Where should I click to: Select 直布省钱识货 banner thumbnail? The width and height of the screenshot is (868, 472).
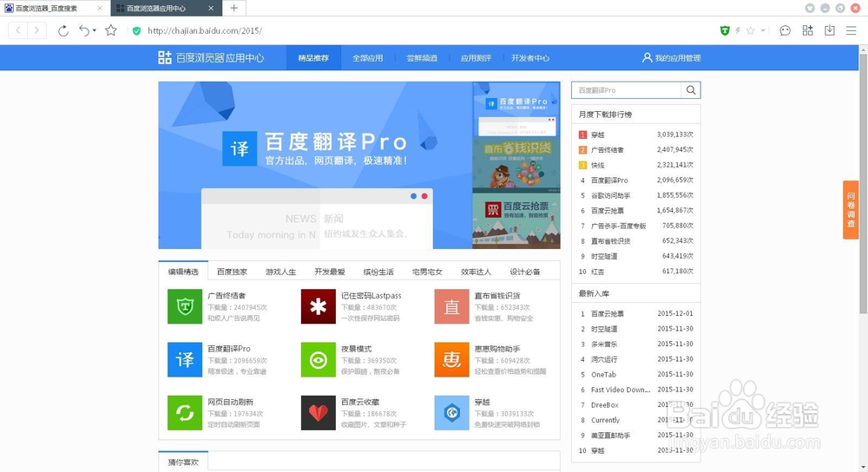pos(516,165)
